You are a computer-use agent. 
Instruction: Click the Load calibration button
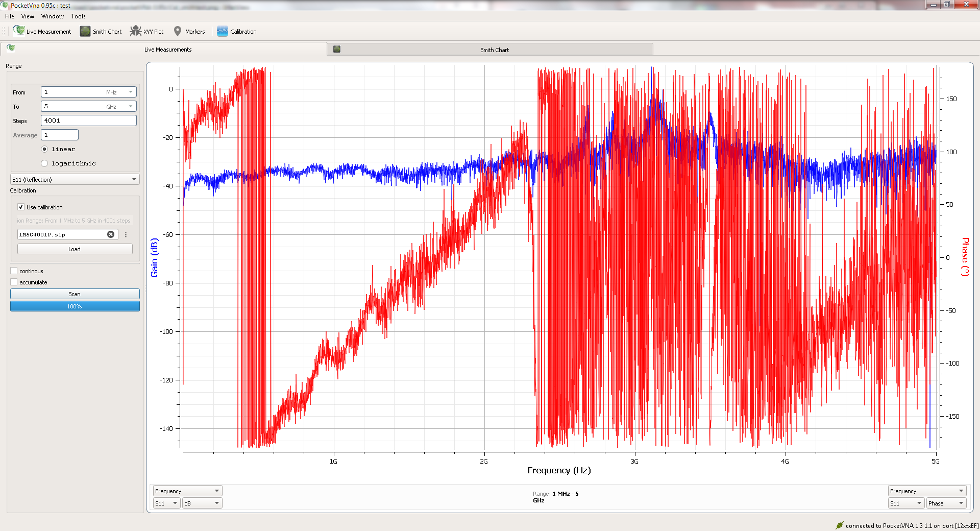(75, 249)
